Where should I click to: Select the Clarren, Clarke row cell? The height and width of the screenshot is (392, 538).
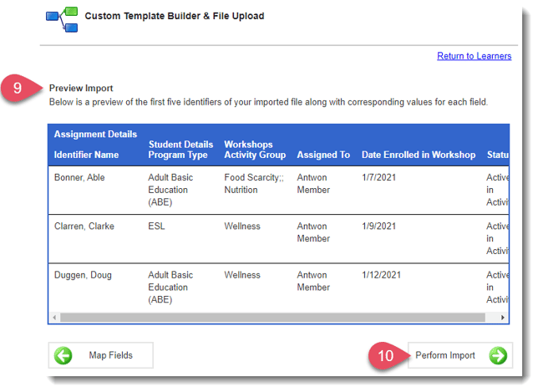point(84,227)
